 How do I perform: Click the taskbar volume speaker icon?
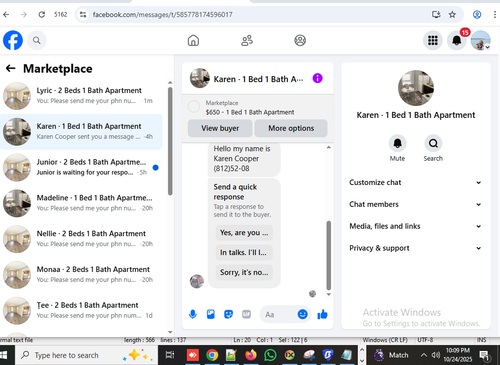point(436,355)
